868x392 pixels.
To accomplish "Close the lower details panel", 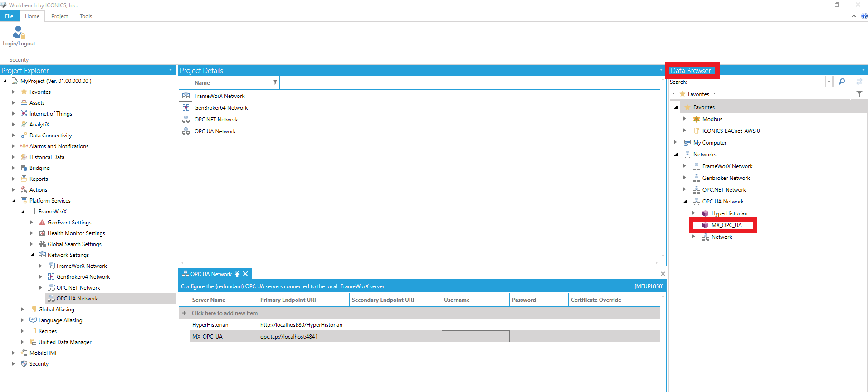I will pos(663,274).
